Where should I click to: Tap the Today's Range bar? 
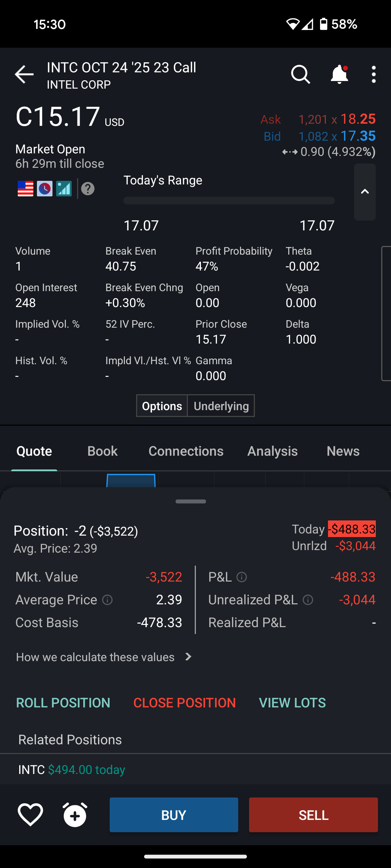click(x=229, y=201)
